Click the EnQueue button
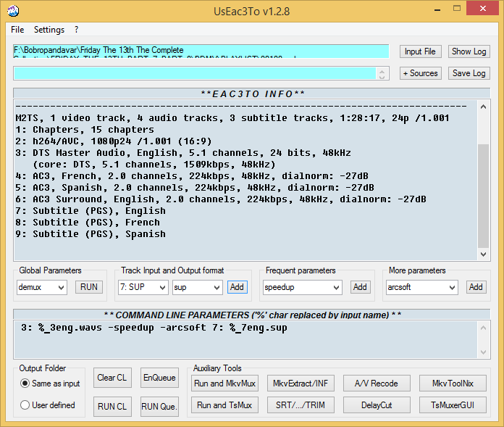 pyautogui.click(x=159, y=378)
